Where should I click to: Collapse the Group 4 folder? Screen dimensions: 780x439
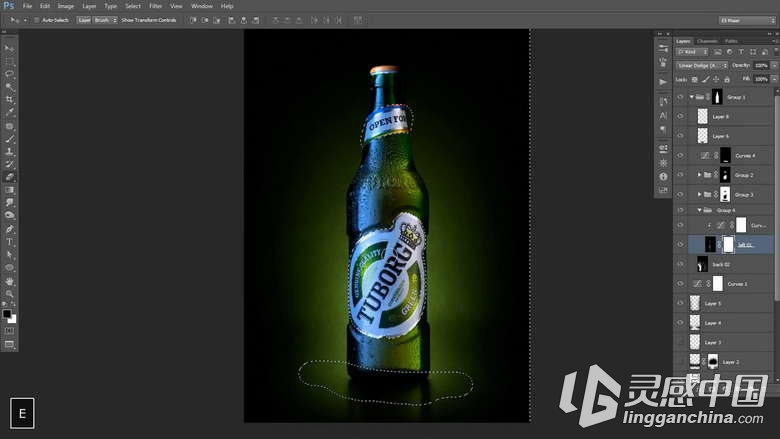point(699,210)
